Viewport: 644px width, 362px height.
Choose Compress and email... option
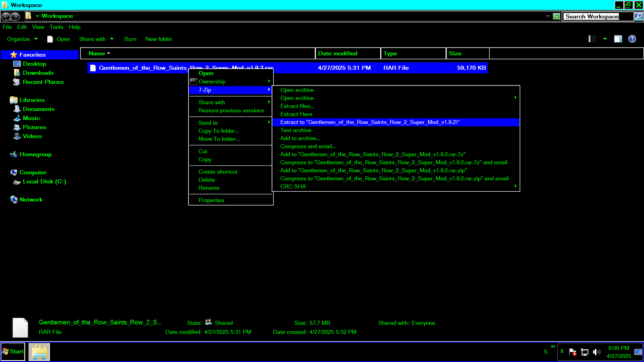[396, 146]
